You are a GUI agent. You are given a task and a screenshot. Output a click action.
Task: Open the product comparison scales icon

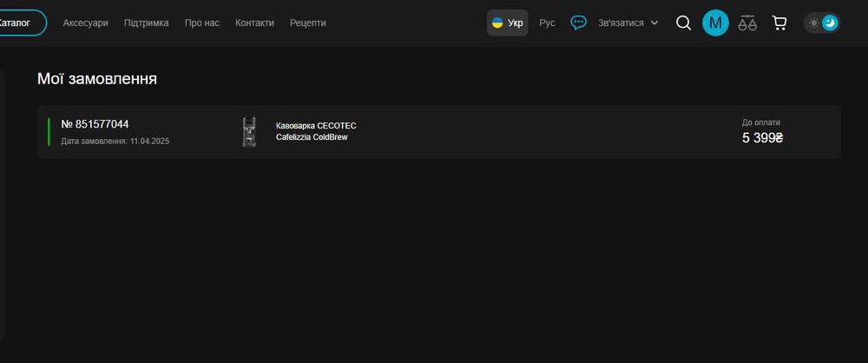coord(747,23)
